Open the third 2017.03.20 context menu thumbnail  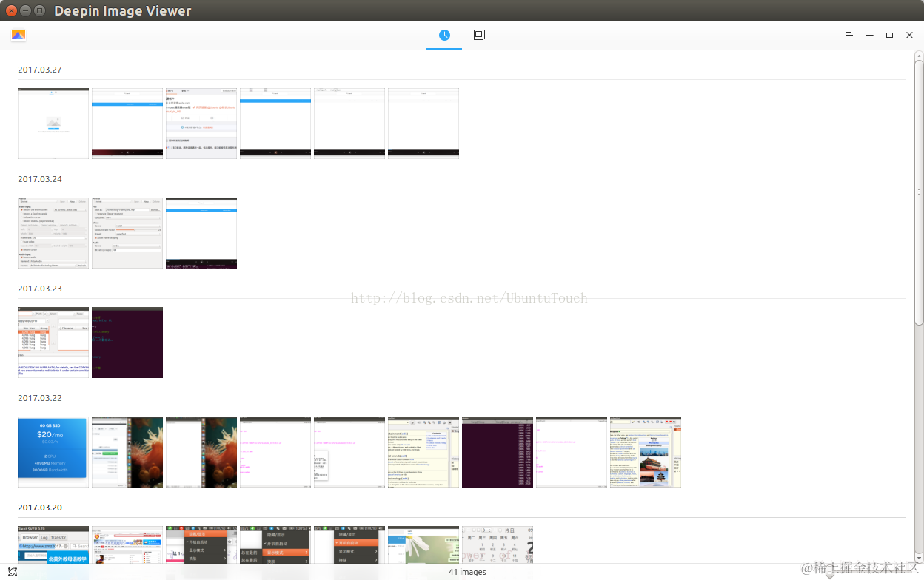click(201, 544)
